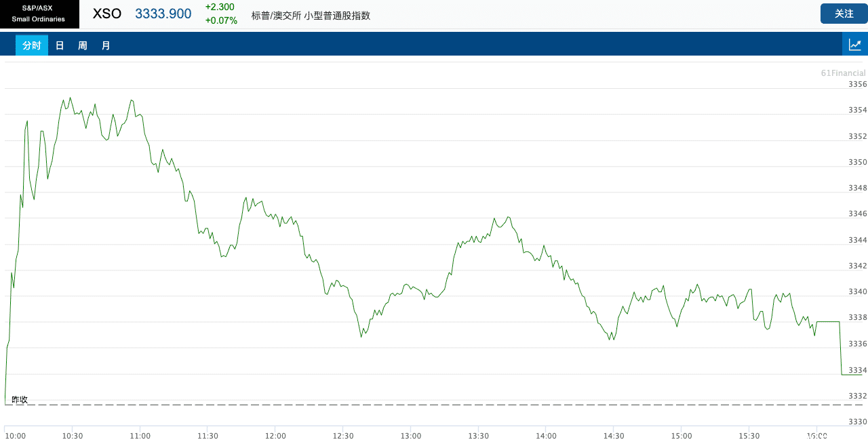The width and height of the screenshot is (868, 446).
Task: Click the 10:30 time axis label
Action: point(73,436)
